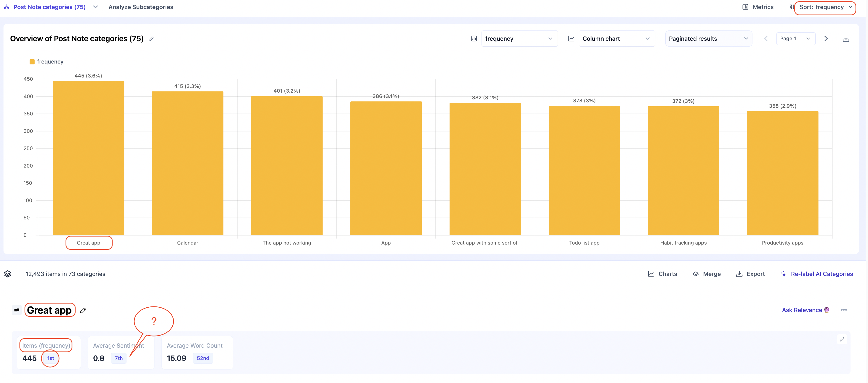The image size is (868, 383).
Task: Switch to Analyze Subcategories tab
Action: [x=140, y=7]
